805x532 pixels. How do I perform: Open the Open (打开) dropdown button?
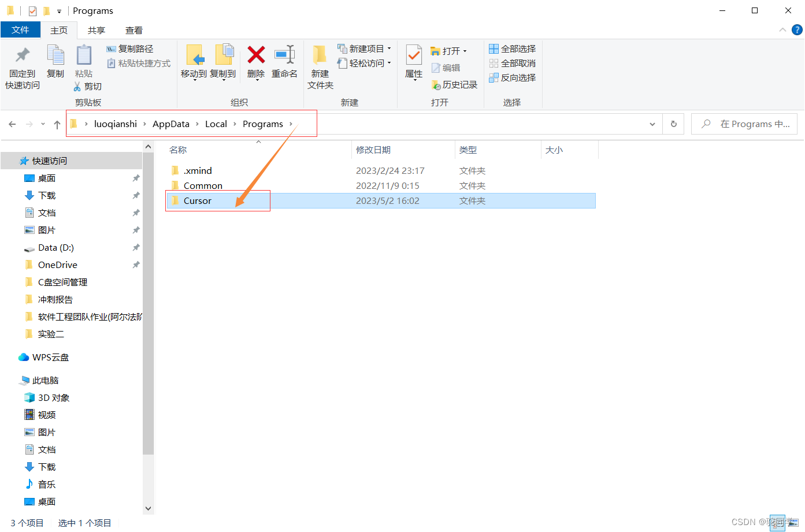[448, 51]
